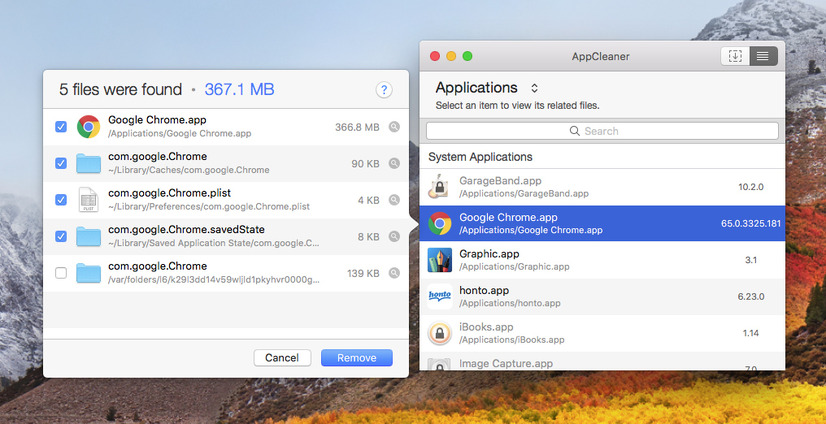Screen dimensions: 826x424
Task: Select iBooks.app in the list
Action: 602,333
